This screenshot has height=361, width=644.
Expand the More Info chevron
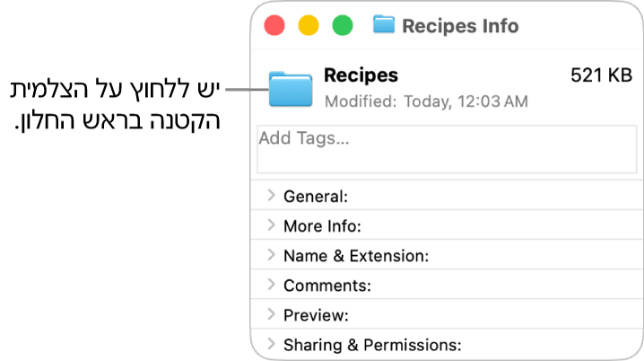click(271, 225)
